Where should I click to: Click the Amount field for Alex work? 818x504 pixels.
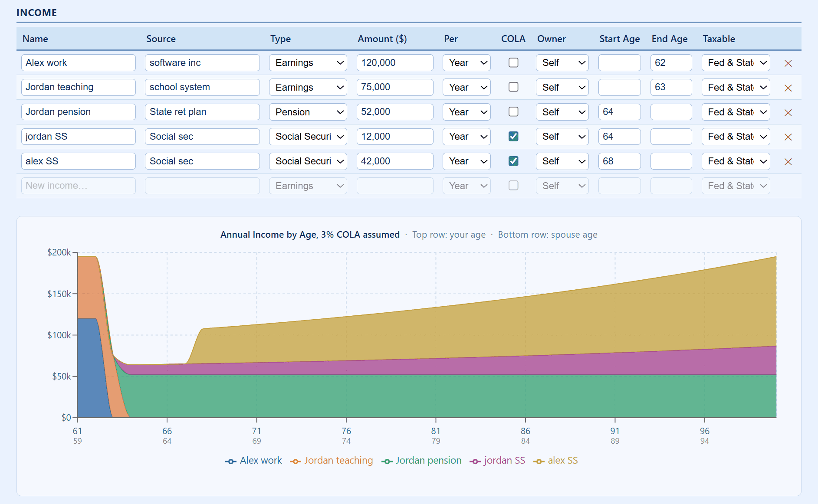394,62
